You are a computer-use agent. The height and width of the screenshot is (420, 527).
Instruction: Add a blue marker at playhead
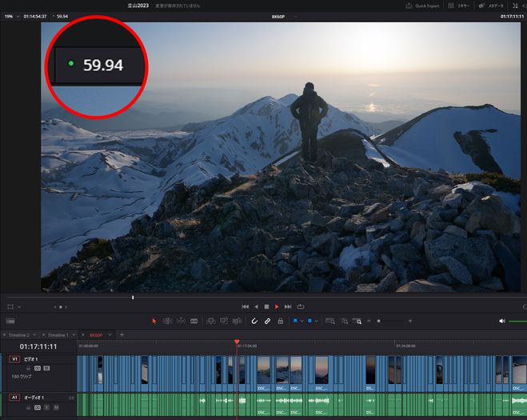[x=309, y=321]
